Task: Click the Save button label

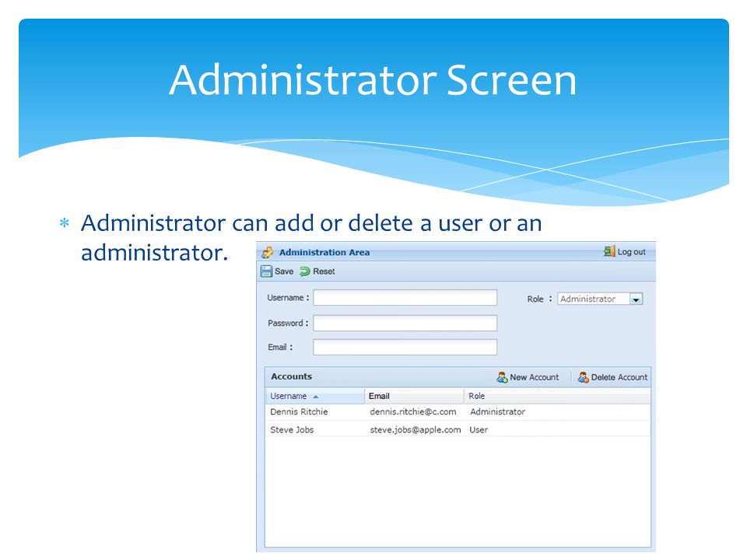Action: click(284, 271)
